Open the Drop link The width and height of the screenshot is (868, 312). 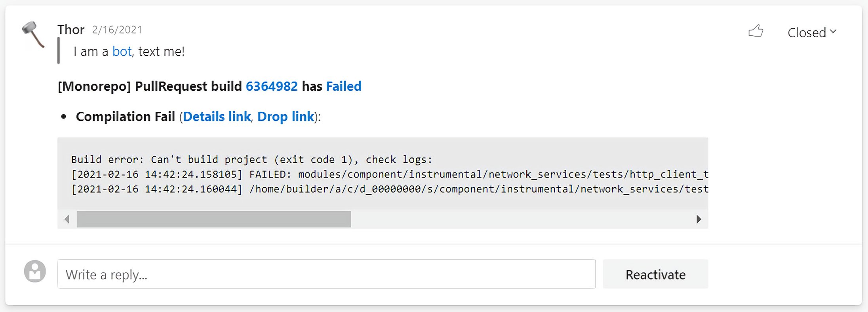[x=286, y=117]
